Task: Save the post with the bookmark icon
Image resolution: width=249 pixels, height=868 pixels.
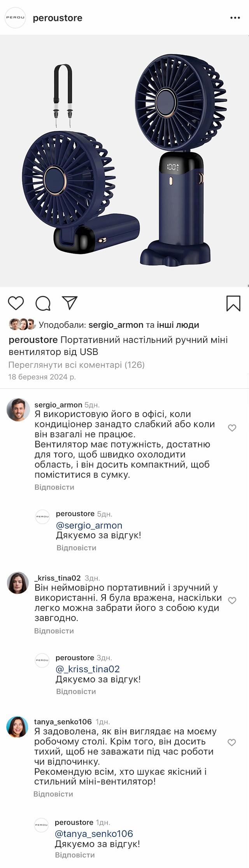Action: (x=233, y=303)
